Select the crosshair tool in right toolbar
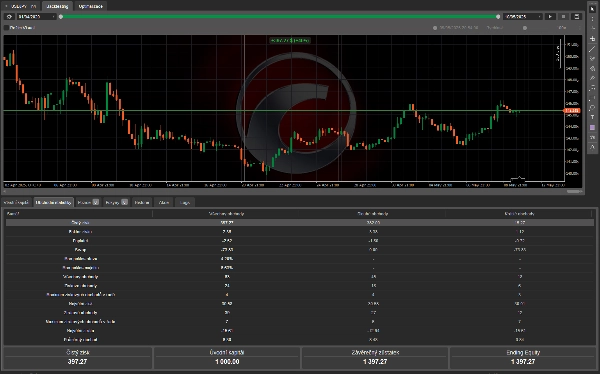Viewport: 600px width, 374px height. click(592, 39)
